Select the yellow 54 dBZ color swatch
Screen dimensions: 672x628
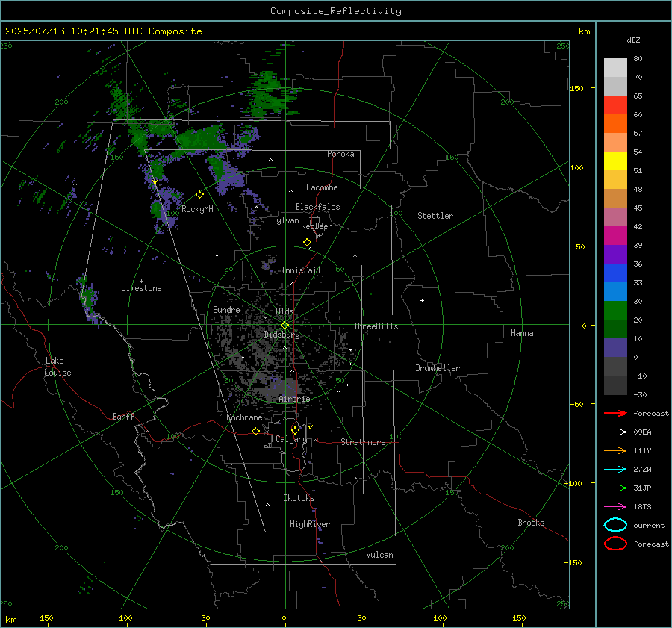tap(615, 161)
